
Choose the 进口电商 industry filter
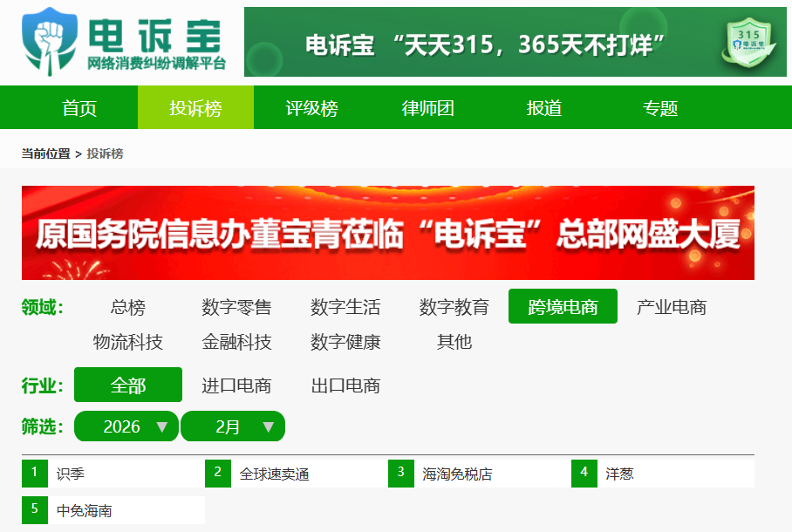[x=236, y=385]
